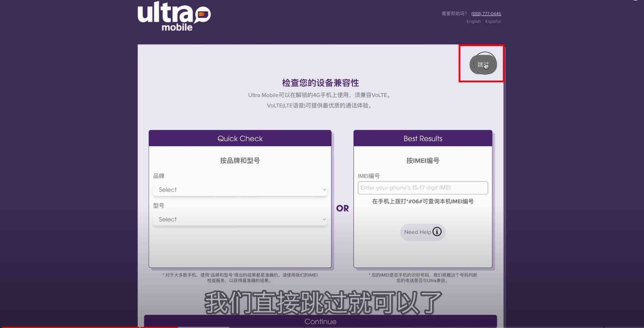The height and width of the screenshot is (328, 644).
Task: Click the info icon beside Need Help
Action: click(x=437, y=232)
